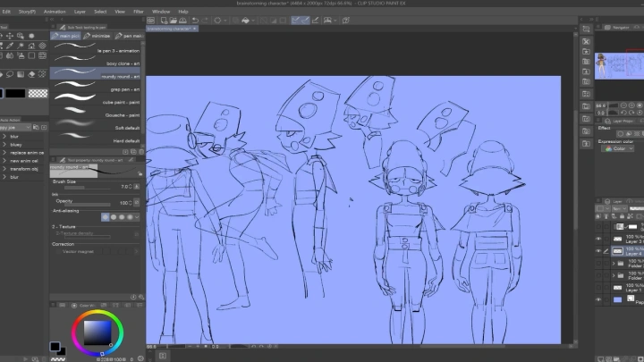This screenshot has height=362, width=644.
Task: Expand the 'bluey' auto action
Action: (x=4, y=145)
